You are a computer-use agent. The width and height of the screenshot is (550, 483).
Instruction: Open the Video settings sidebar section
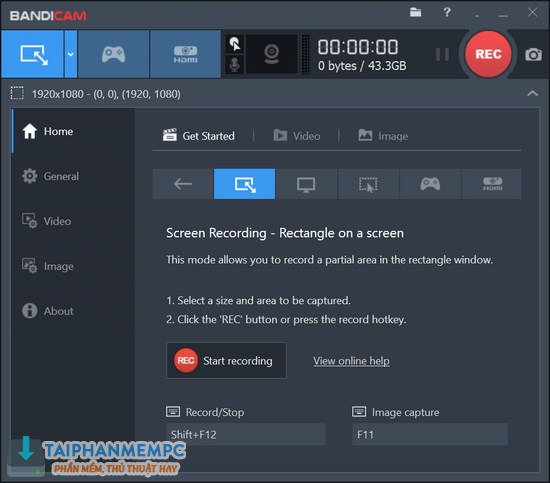(x=73, y=221)
